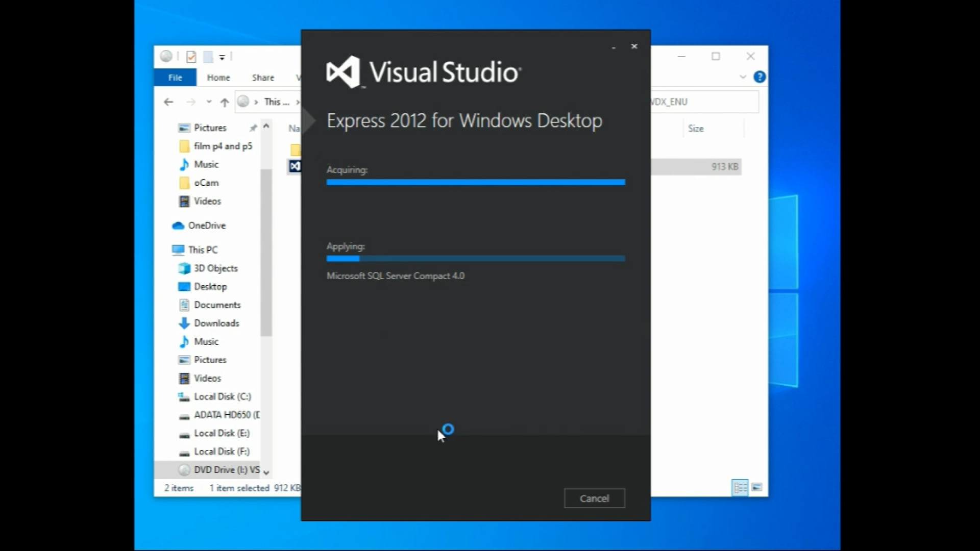
Task: Open the File menu in Explorer
Action: click(175, 78)
